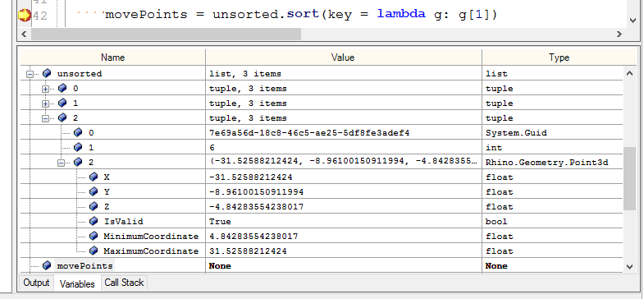Click the editor's horizontal scroll left arrow
The width and height of the screenshot is (644, 299).
[x=24, y=34]
